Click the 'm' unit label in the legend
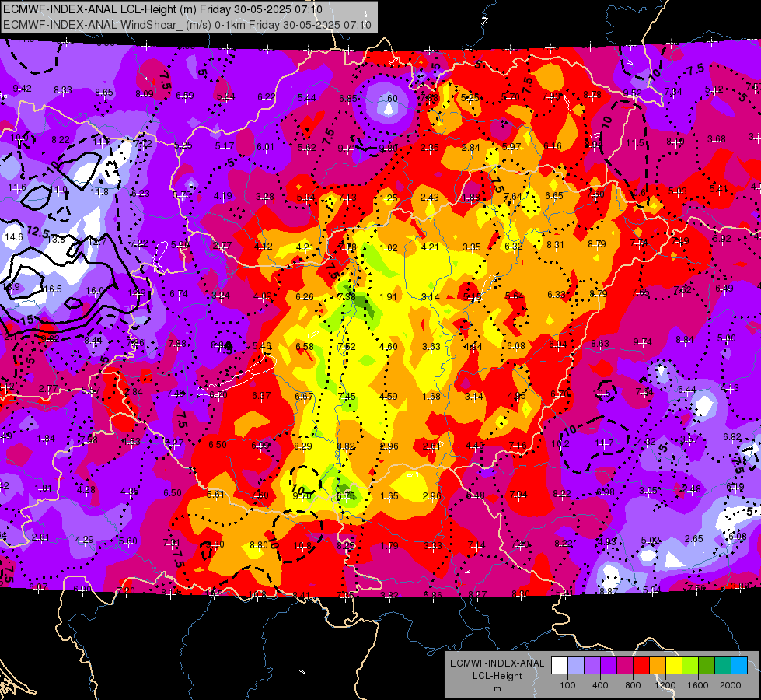Screen dimensions: 761x700 497,688
